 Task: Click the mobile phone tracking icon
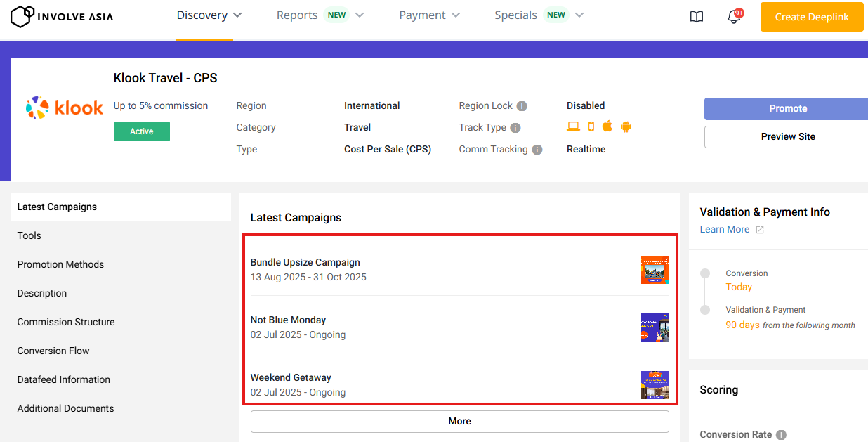591,126
